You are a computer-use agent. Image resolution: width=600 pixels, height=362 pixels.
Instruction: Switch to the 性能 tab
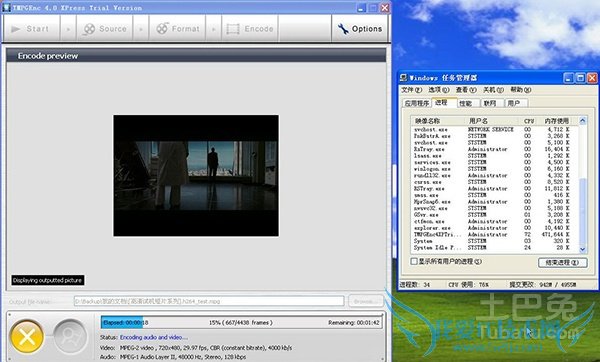(x=468, y=103)
